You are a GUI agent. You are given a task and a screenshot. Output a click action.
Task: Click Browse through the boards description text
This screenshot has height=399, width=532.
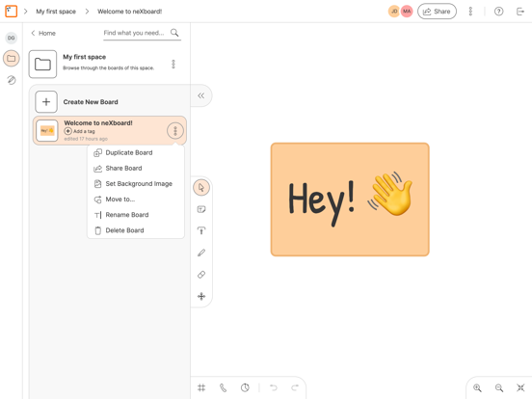[108, 68]
